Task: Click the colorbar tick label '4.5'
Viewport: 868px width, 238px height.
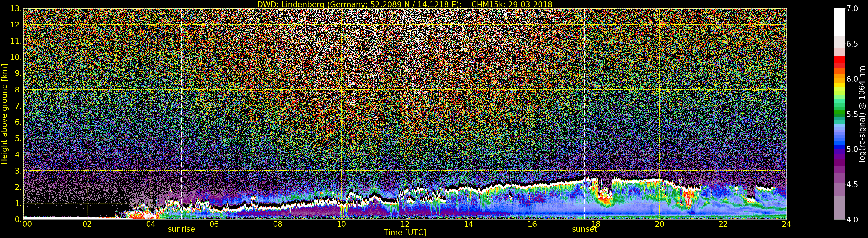Action: (852, 184)
